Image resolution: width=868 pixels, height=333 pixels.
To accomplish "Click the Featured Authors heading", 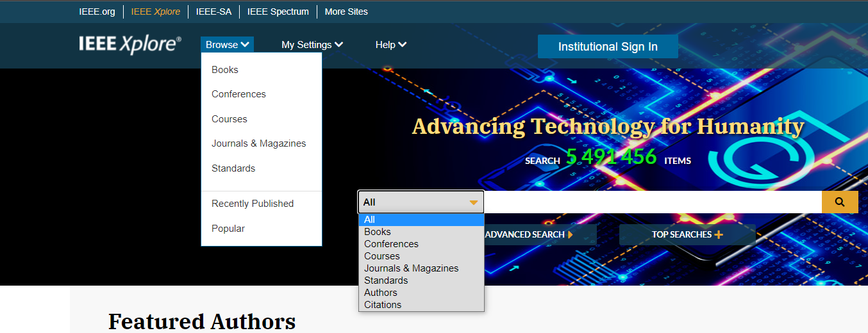I will (202, 321).
